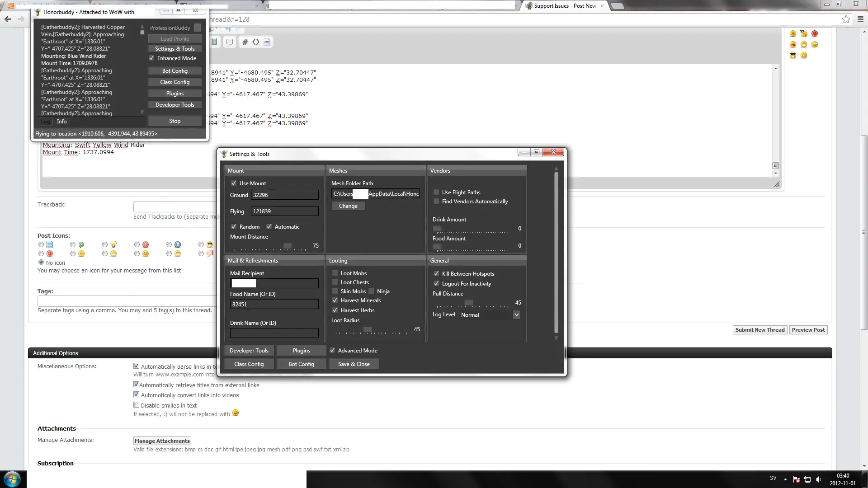The image size is (868, 488).
Task: Insert the big grin smiley in the smilies panel
Action: [x=804, y=44]
